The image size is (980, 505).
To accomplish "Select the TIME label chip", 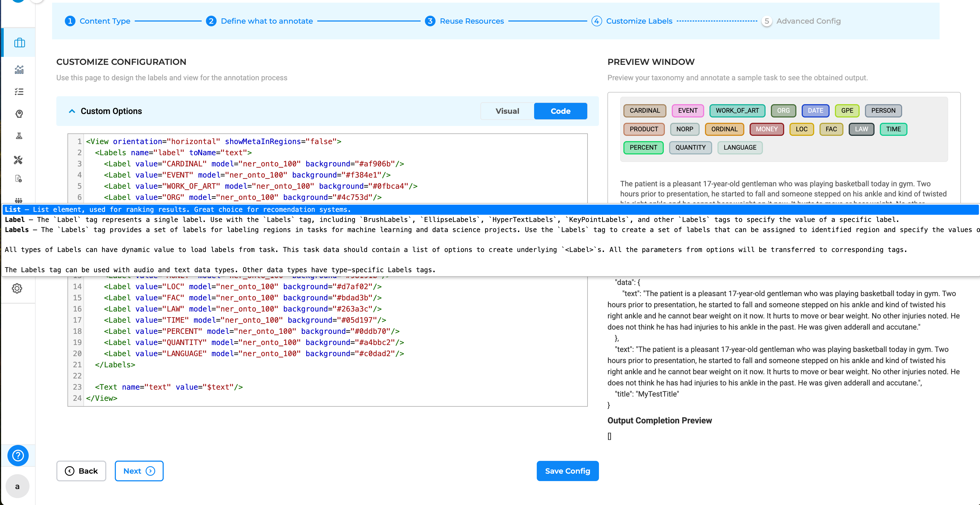I will click(x=893, y=129).
